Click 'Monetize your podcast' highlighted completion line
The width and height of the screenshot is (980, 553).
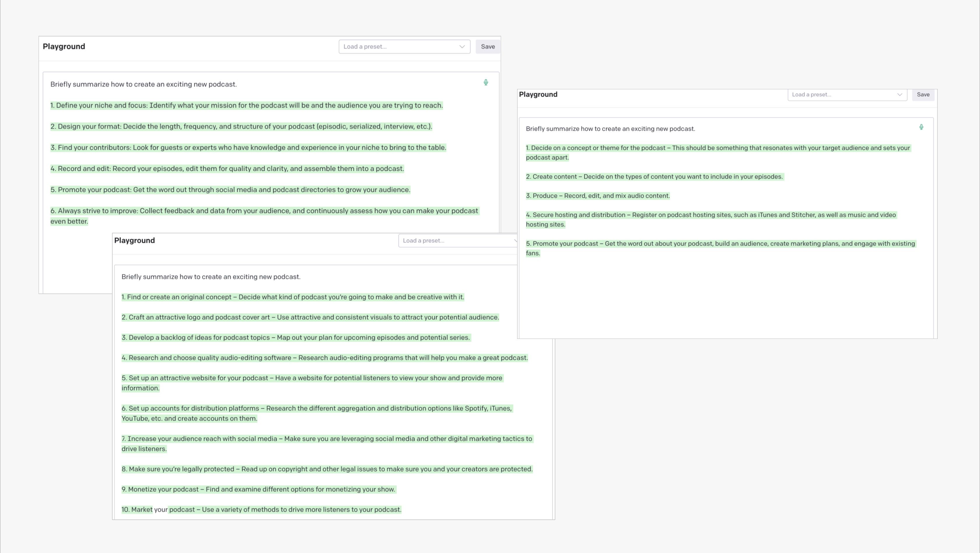click(x=258, y=489)
